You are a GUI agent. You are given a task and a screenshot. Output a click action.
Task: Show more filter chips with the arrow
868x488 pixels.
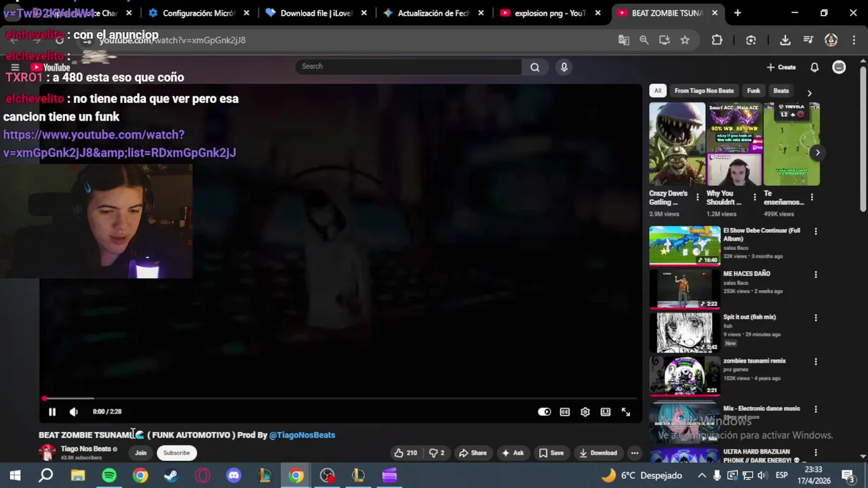(x=809, y=92)
